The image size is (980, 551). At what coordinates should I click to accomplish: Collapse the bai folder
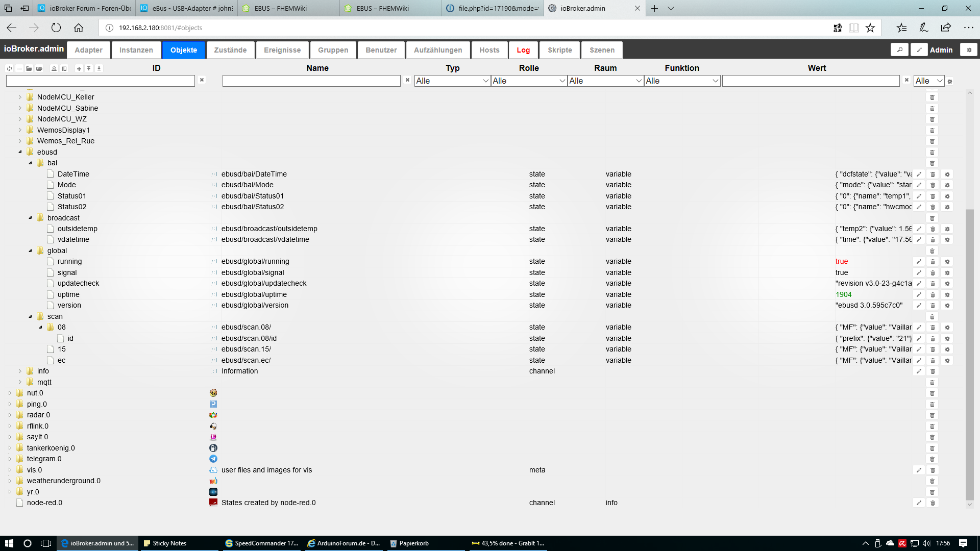point(30,163)
